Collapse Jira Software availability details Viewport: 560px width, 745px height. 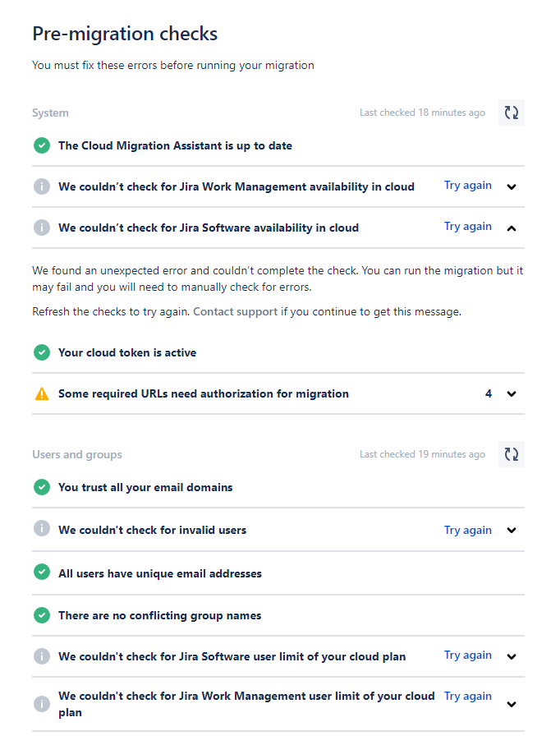tap(512, 228)
